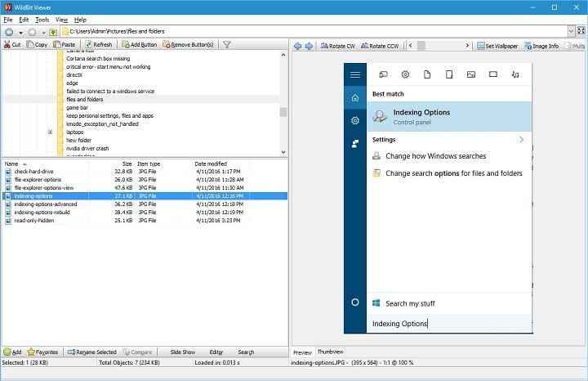Rotate the image clockwise
This screenshot has width=588, height=381.
tap(337, 46)
